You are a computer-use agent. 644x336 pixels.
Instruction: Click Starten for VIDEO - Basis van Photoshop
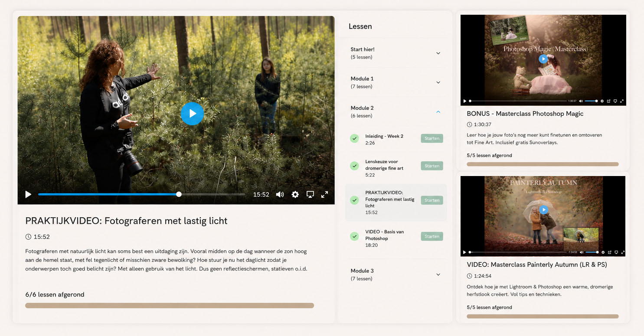(x=432, y=236)
